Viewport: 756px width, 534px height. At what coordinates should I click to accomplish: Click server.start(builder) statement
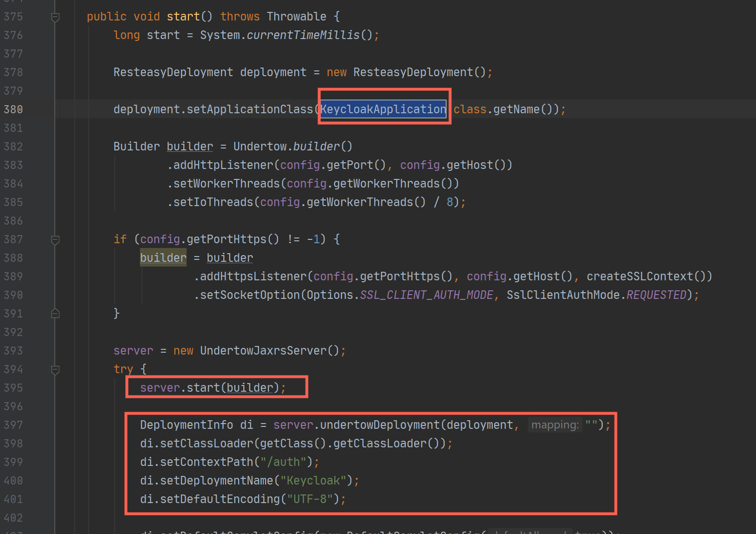tap(213, 388)
